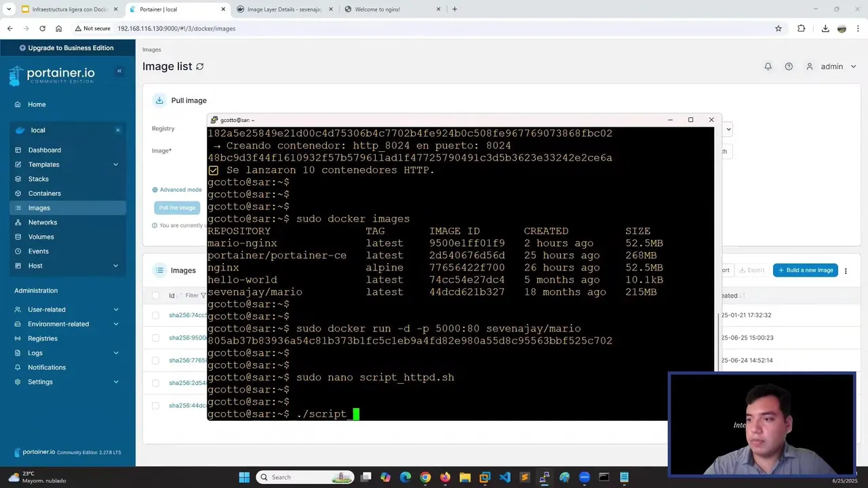Tick checkbox for sha256:2d54 image row
868x488 pixels.
(x=155, y=383)
